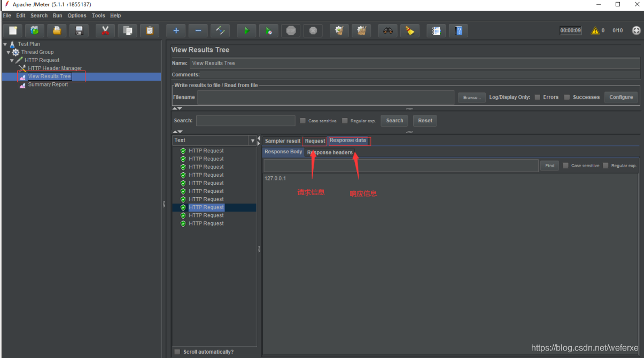644x358 pixels.
Task: Open the Help menu
Action: (115, 15)
